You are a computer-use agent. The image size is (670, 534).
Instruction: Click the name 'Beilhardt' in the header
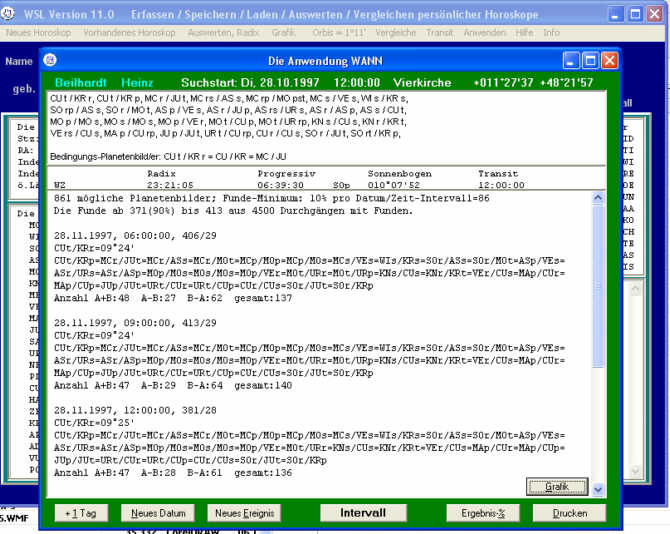tap(81, 82)
